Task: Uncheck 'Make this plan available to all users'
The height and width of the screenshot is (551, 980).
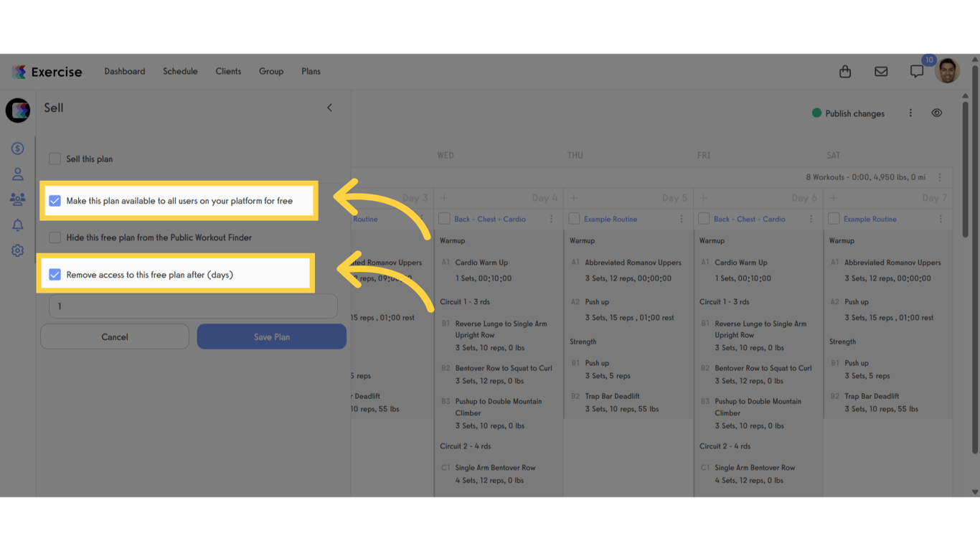Action: point(55,201)
